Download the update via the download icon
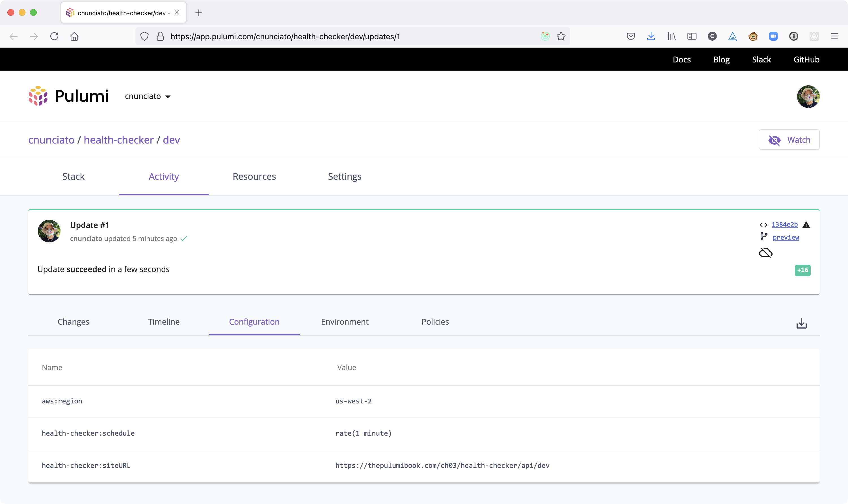Viewport: 848px width, 504px height. (801, 324)
